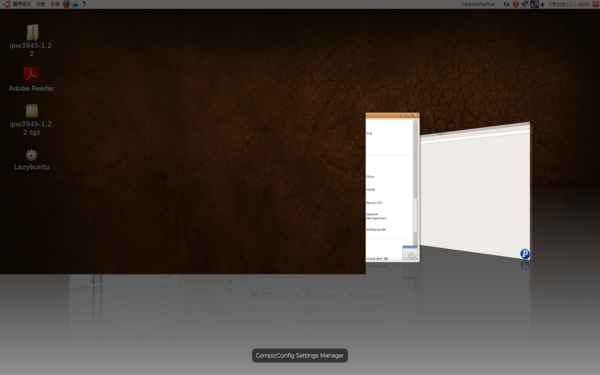This screenshot has width=600, height=375.
Task: Click the blue tray icon beside hippopotamus
Action: (x=506, y=4)
